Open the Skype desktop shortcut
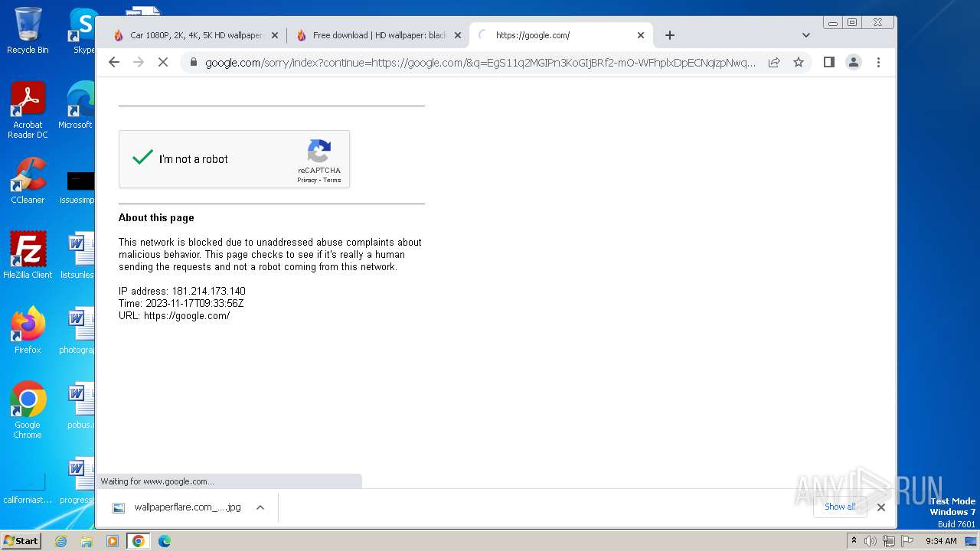The image size is (980, 551). pos(82,30)
